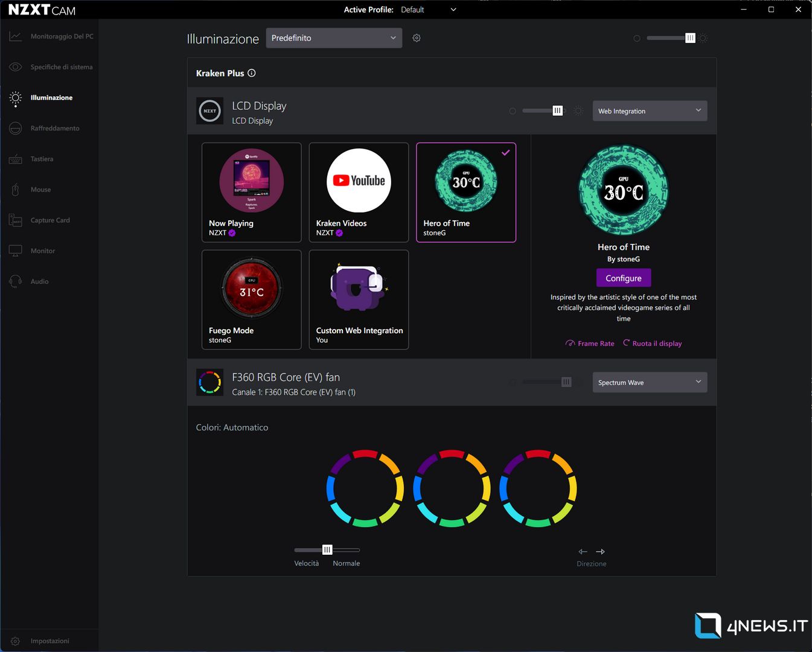Open Raffreddamento cooling section icon

16,129
